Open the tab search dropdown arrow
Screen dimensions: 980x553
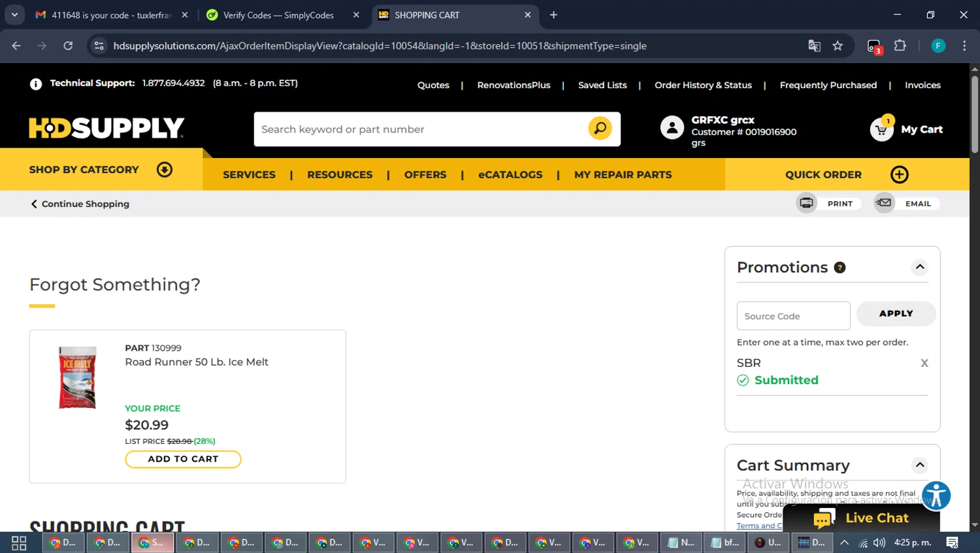14,15
